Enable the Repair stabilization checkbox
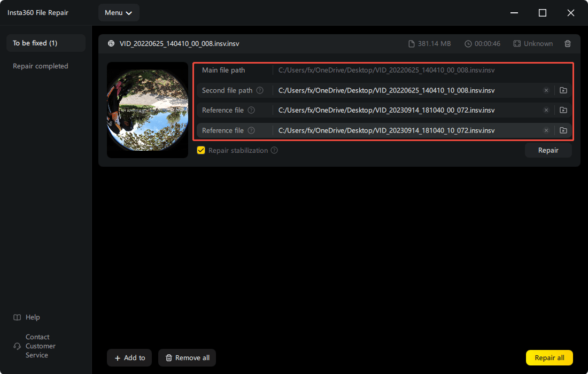Viewport: 588px width, 374px height. tap(201, 150)
